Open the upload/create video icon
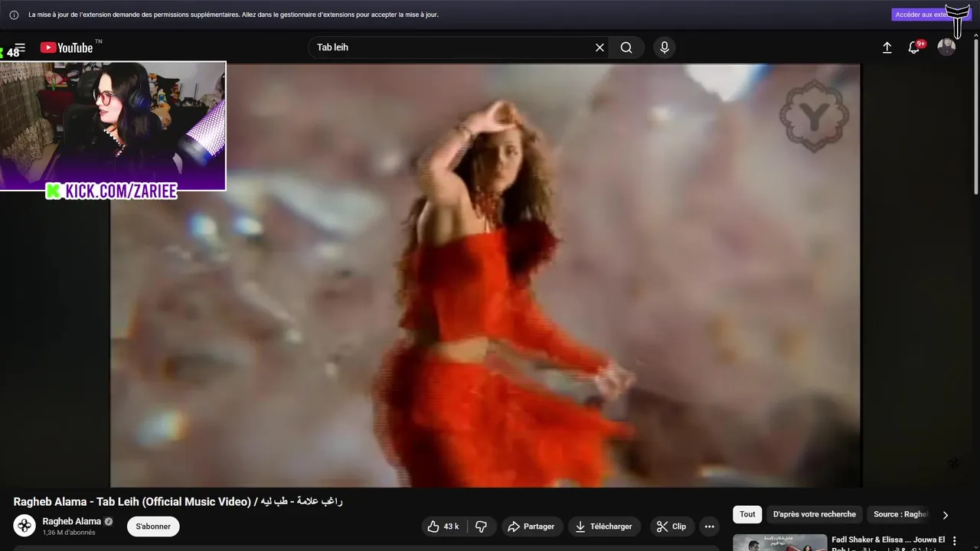This screenshot has height=551, width=980. pyautogui.click(x=887, y=47)
